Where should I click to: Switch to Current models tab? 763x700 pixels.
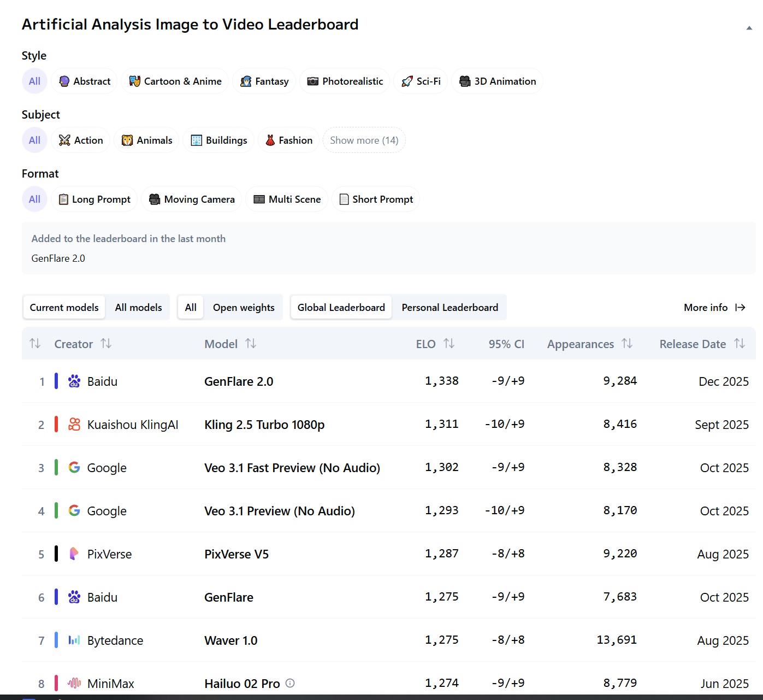tap(64, 307)
